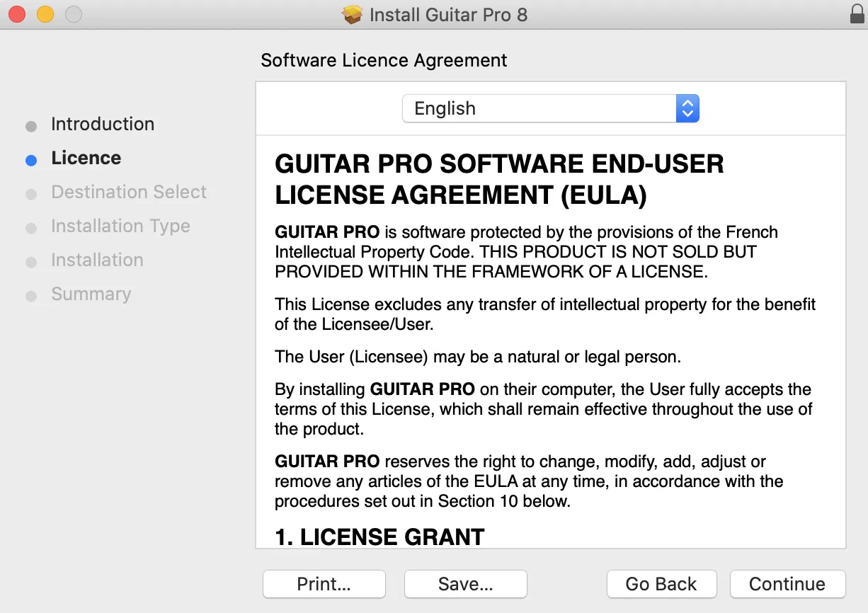Click the Summary step label
The width and height of the screenshot is (868, 613).
tap(91, 294)
